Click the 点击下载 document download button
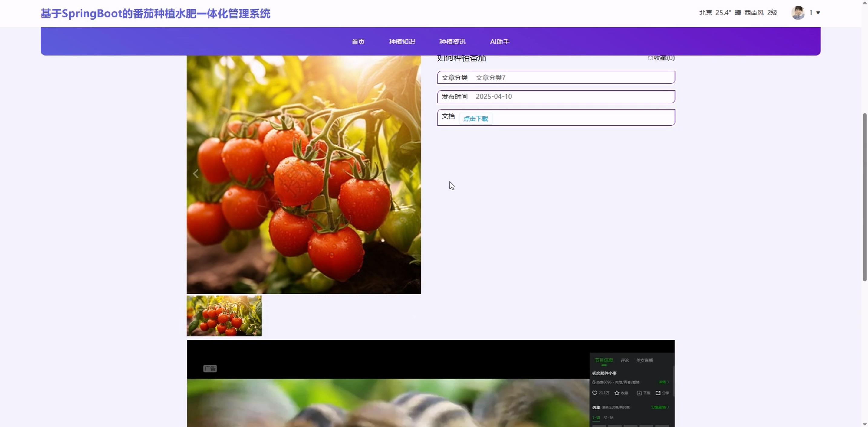 coord(475,119)
